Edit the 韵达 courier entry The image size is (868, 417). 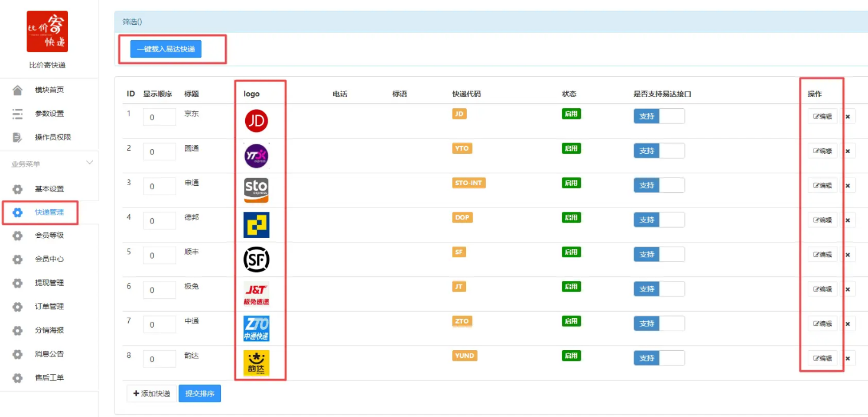click(823, 358)
